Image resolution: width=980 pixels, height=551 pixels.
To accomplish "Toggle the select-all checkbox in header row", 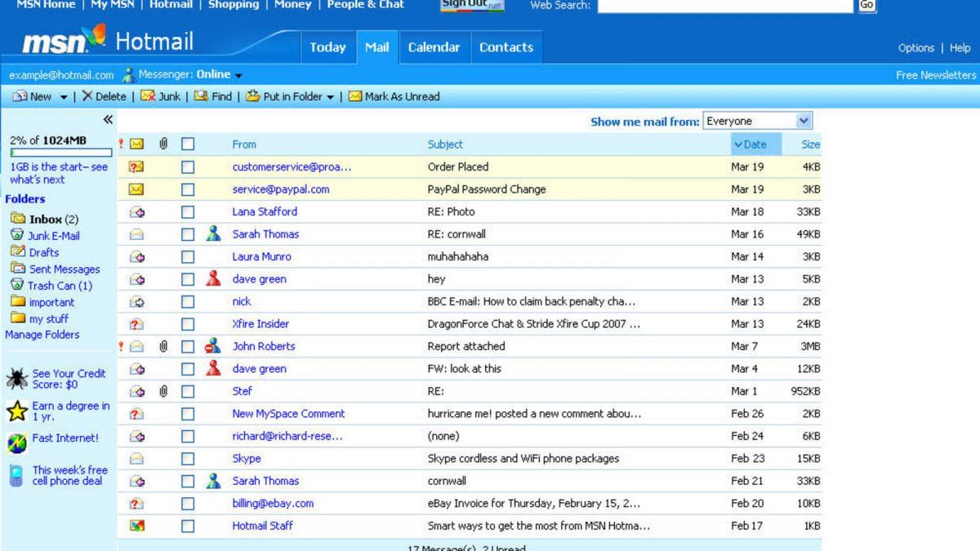I will click(188, 144).
